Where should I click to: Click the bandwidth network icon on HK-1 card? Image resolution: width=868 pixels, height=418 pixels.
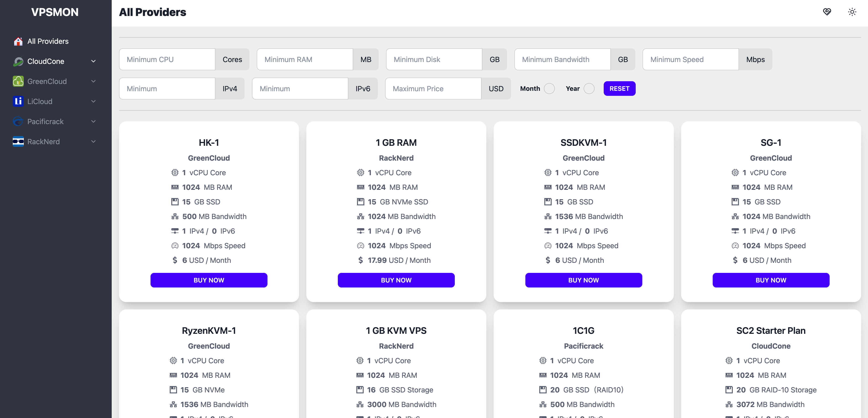175,216
